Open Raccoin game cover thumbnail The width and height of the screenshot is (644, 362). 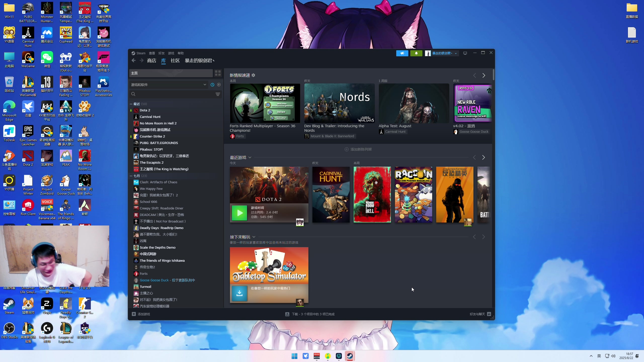[x=413, y=195]
